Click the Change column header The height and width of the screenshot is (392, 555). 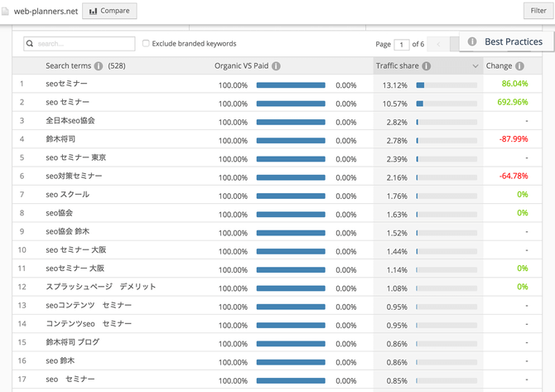pyautogui.click(x=499, y=66)
